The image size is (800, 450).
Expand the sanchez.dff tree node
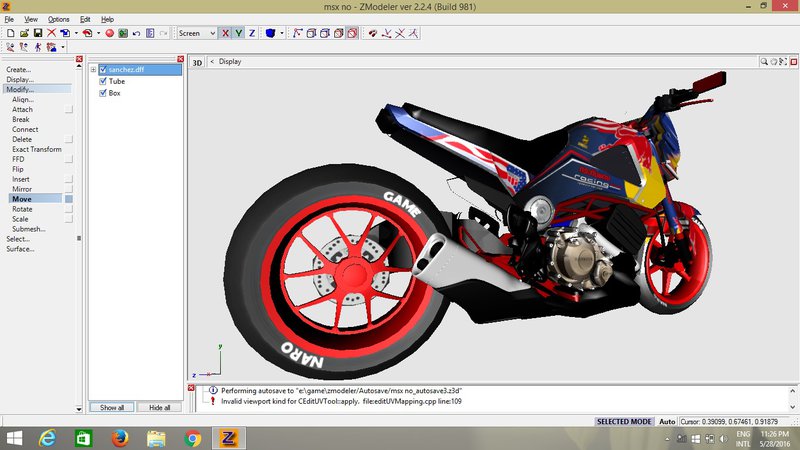point(93,69)
